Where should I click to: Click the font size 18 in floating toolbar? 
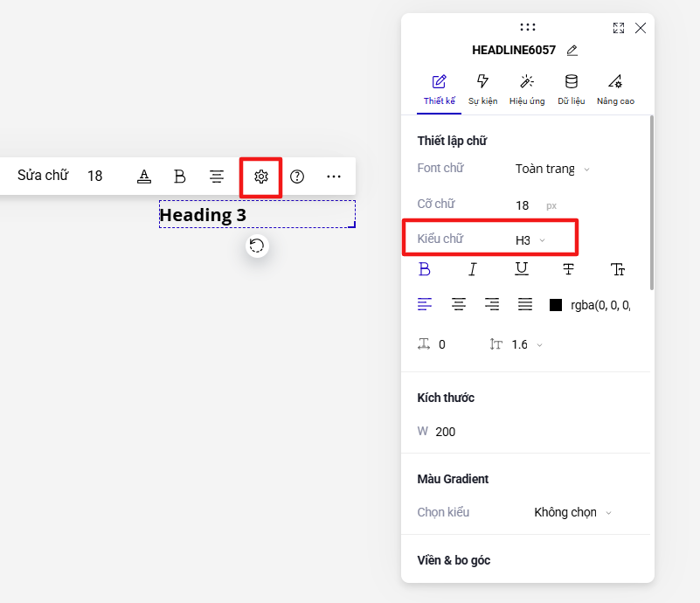(x=95, y=177)
